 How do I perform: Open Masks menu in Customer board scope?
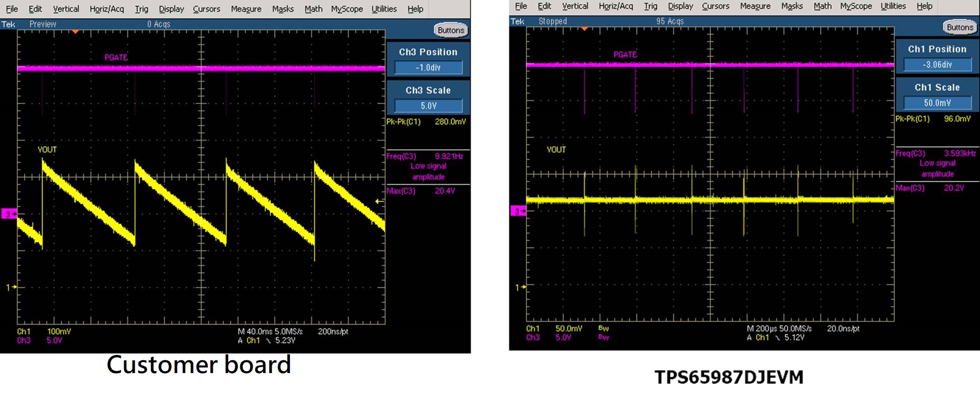283,9
